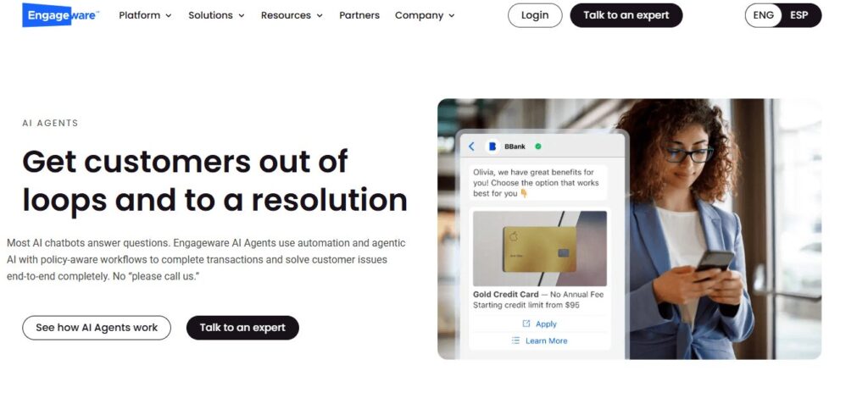Click the Apple logo on the gold card

tap(513, 237)
